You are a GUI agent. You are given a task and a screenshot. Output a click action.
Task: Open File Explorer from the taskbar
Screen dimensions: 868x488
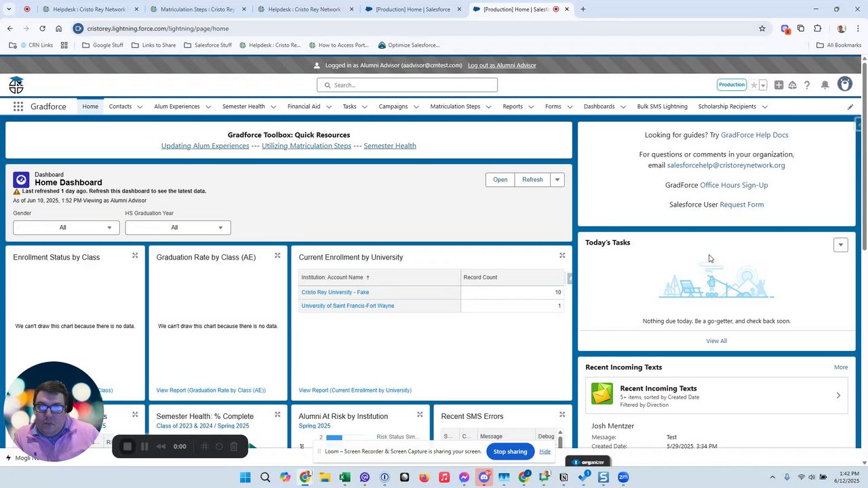coord(325,478)
